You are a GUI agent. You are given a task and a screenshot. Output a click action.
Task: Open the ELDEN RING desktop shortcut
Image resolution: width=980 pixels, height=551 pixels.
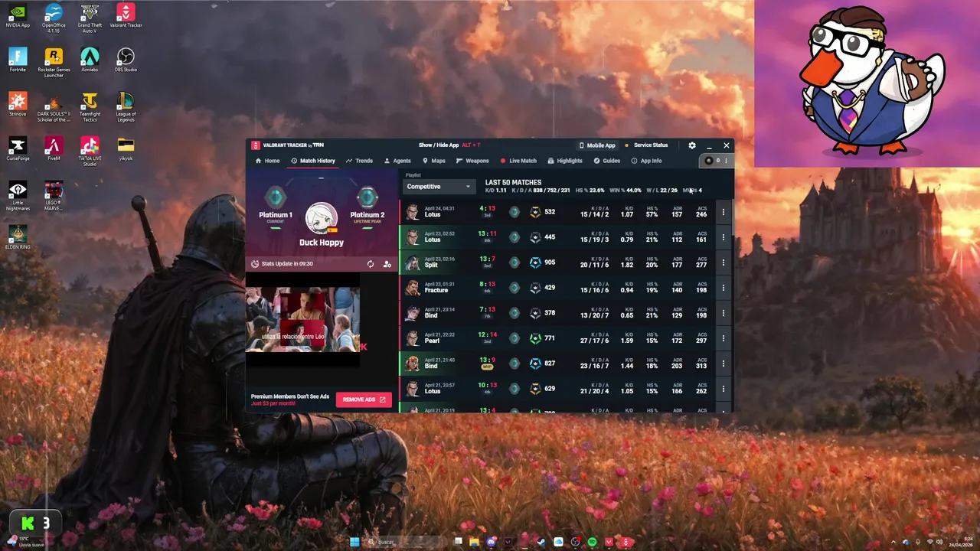pyautogui.click(x=18, y=238)
